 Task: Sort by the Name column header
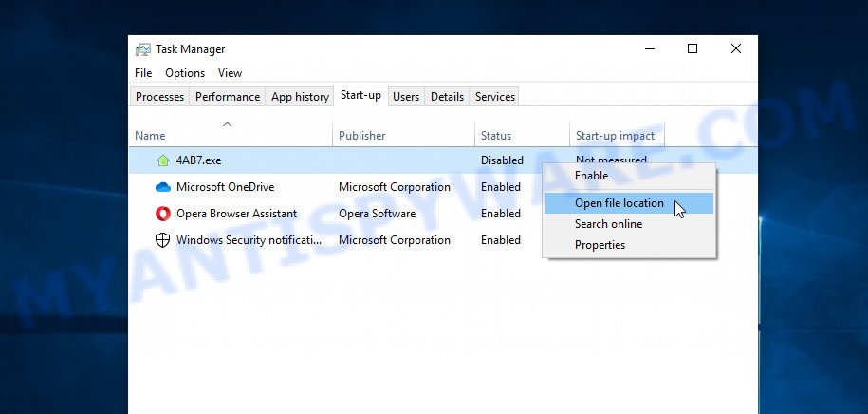[231, 135]
